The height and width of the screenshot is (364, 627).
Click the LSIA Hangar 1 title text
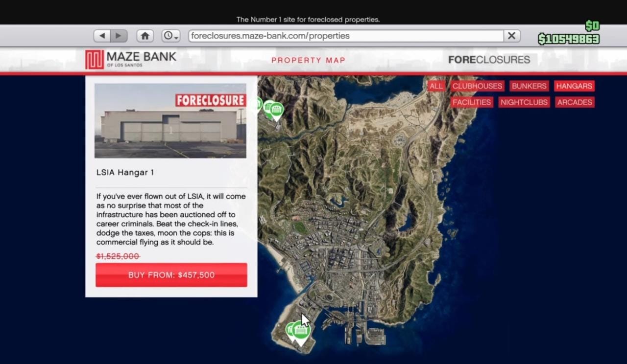[x=125, y=173]
